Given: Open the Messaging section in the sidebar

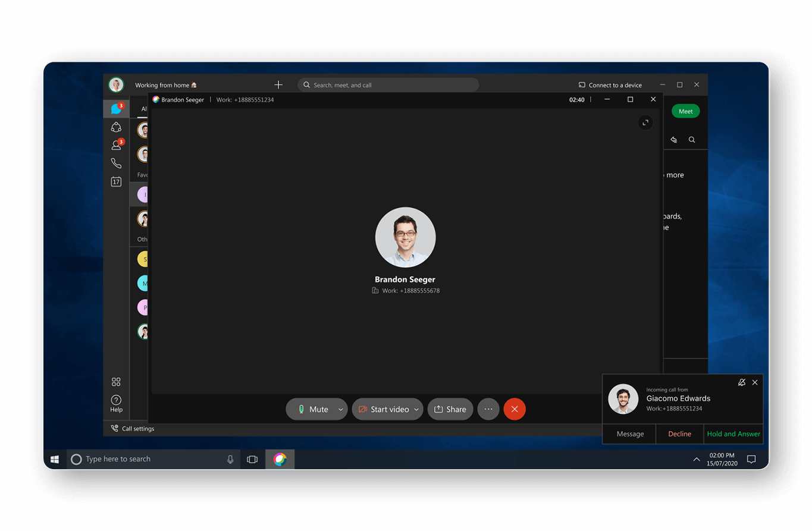Looking at the screenshot, I should coord(116,109).
